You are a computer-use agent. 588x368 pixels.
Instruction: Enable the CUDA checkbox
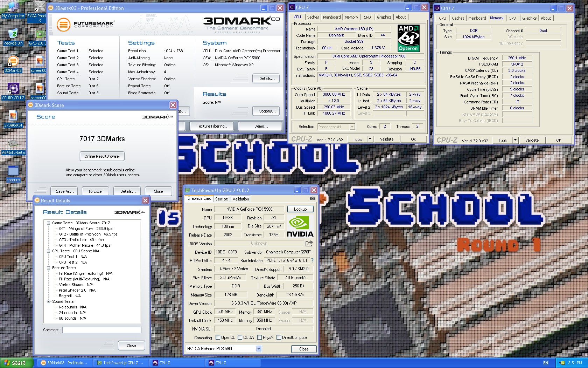(240, 338)
